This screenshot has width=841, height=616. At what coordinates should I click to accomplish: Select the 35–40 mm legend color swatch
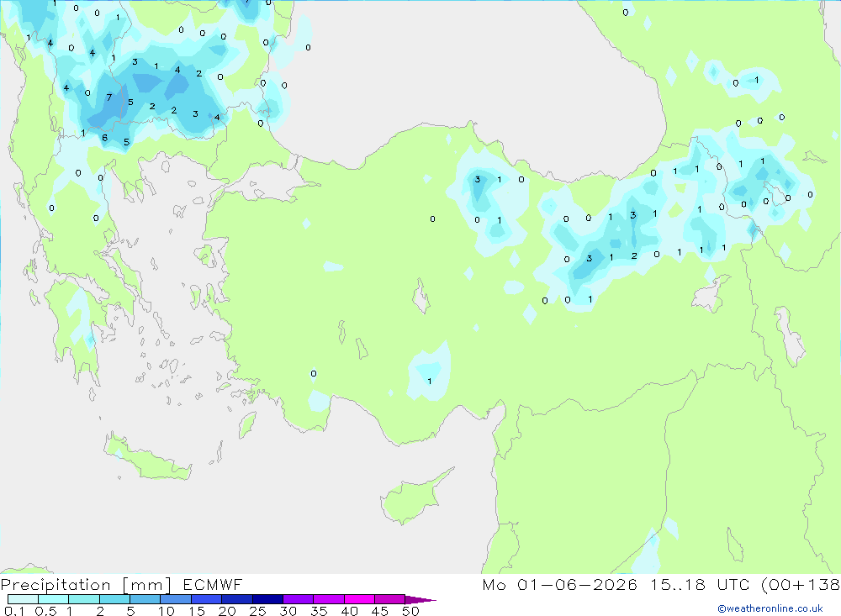click(x=329, y=599)
